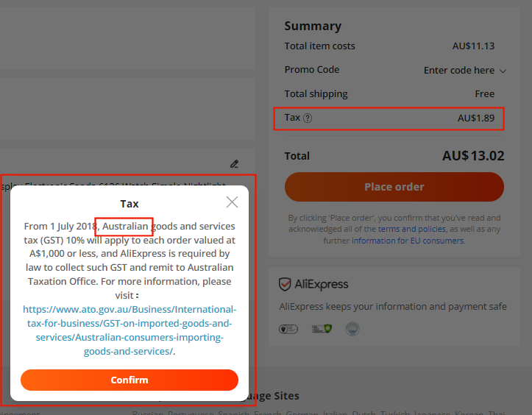Click the edit pencil icon

234,163
